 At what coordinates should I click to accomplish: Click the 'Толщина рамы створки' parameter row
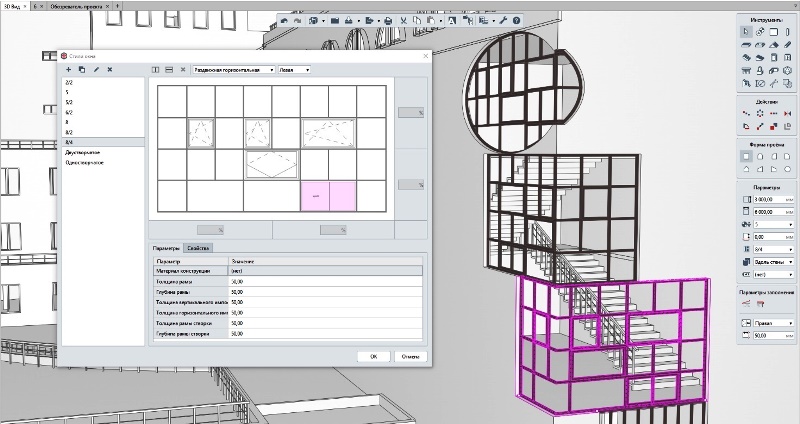pyautogui.click(x=288, y=323)
